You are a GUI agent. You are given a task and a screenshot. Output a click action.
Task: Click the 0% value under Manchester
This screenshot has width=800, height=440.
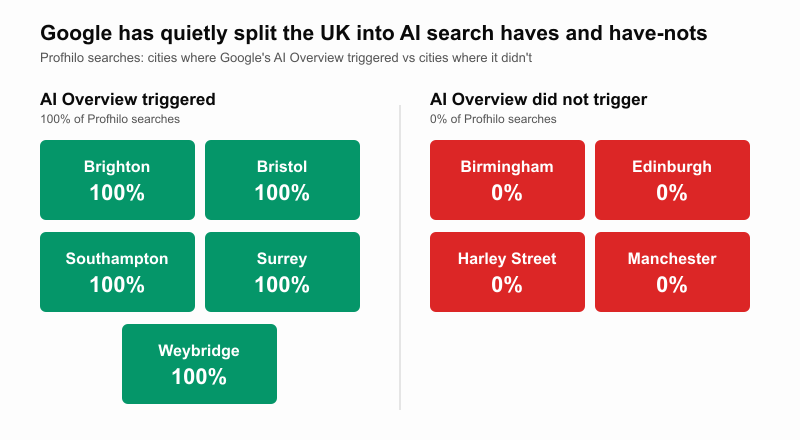tap(672, 285)
